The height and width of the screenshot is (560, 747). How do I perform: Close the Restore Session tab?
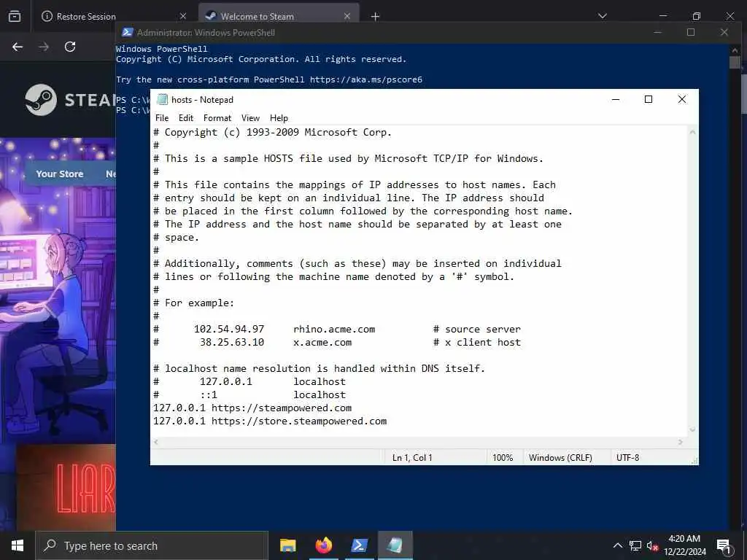coord(183,16)
